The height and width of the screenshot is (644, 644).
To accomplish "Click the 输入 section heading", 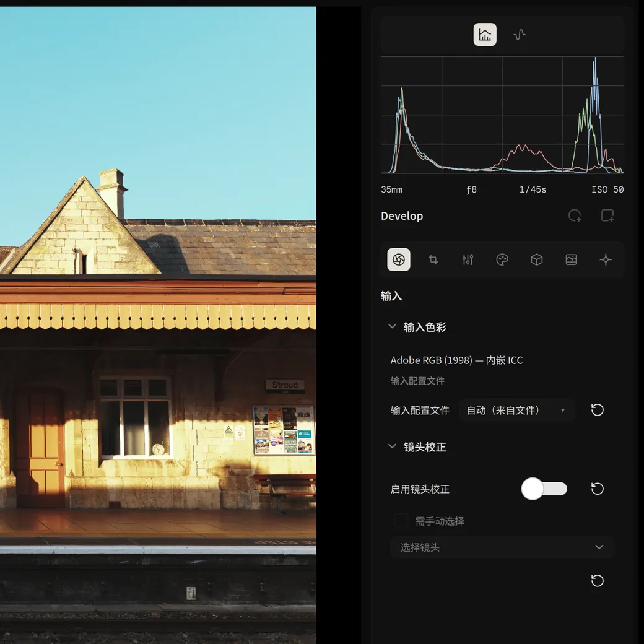I will 391,296.
